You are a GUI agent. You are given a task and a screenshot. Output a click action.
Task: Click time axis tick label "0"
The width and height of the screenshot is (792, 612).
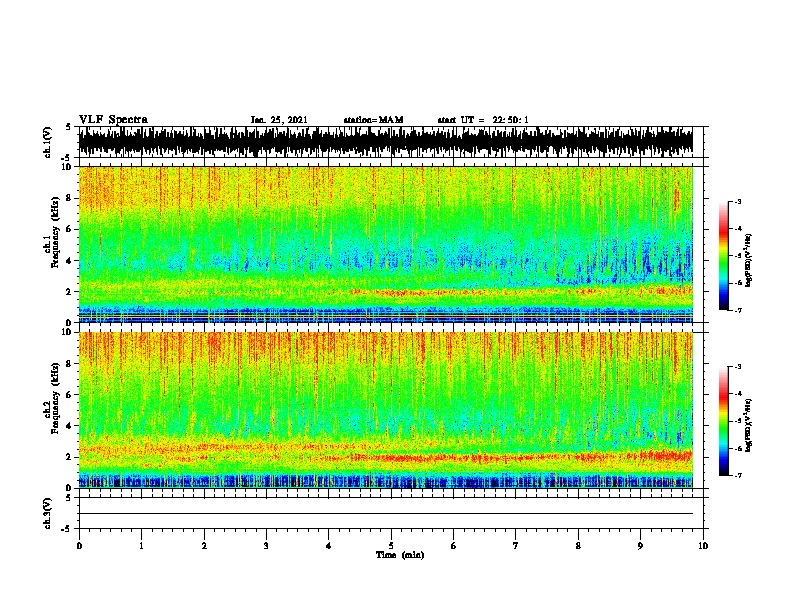(x=79, y=546)
